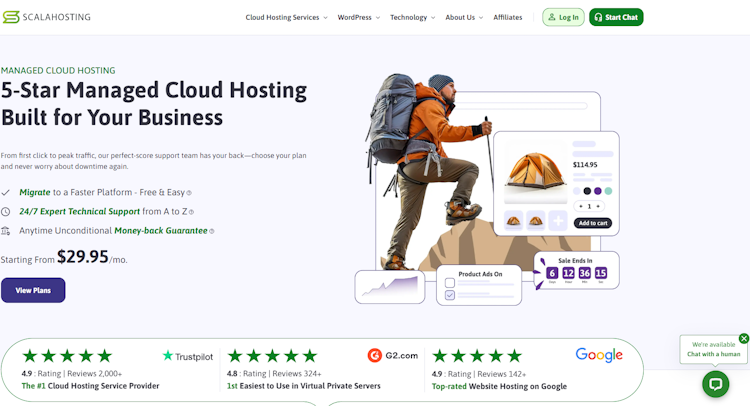This screenshot has height=406, width=750.
Task: Click the Google logo
Action: tap(599, 355)
